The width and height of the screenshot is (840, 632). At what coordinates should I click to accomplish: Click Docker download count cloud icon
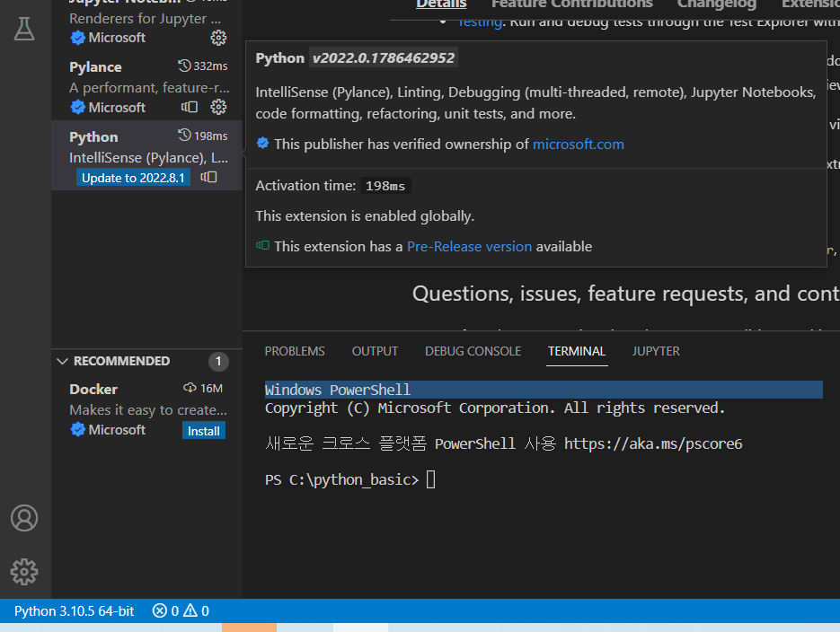tap(190, 388)
